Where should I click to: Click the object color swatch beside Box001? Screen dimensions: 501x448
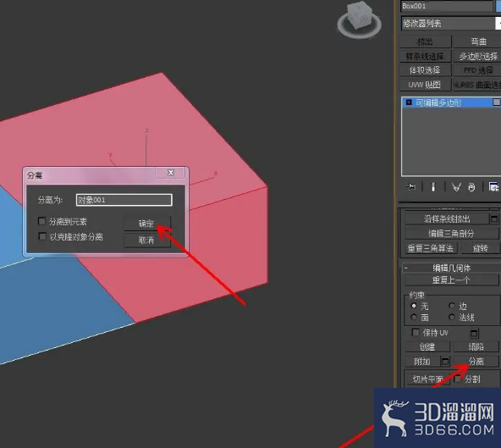click(498, 6)
